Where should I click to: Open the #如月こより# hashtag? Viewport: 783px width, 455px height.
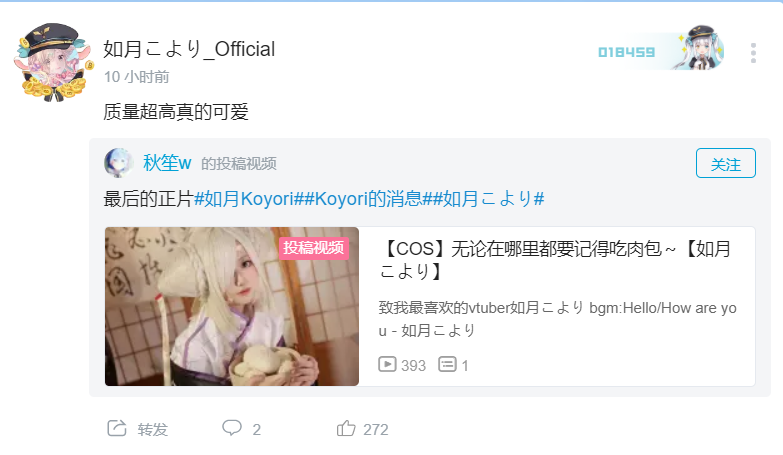click(488, 199)
